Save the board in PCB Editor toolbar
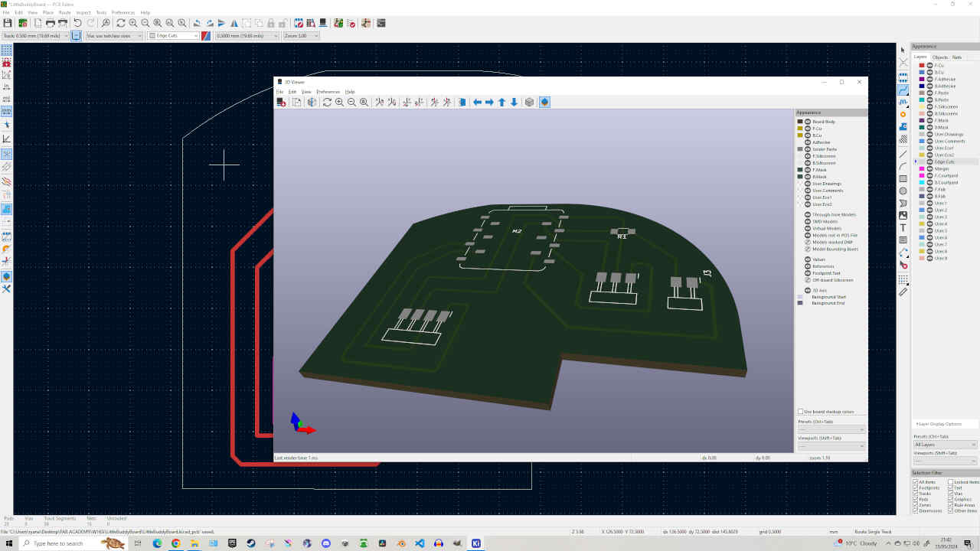980x551 pixels. pos(7,23)
